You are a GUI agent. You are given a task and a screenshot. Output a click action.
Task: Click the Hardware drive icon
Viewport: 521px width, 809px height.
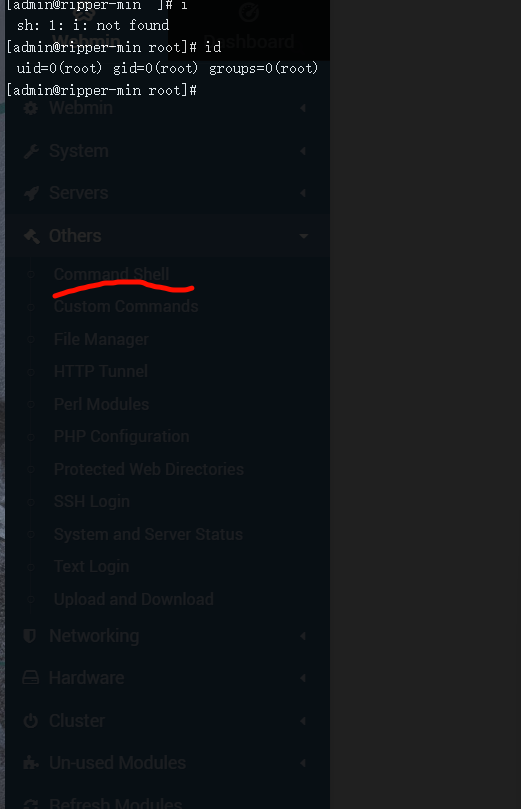tap(30, 677)
